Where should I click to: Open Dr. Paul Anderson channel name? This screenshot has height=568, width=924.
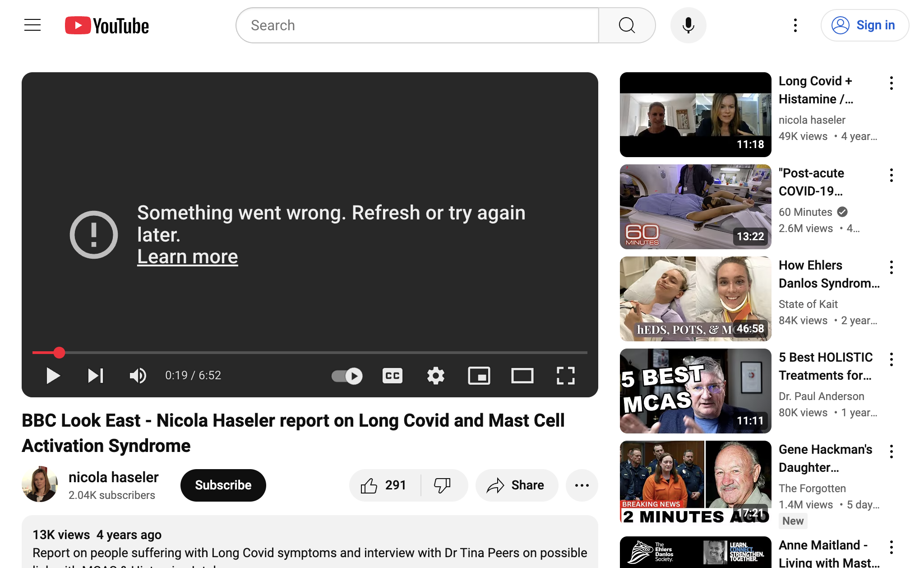(822, 396)
